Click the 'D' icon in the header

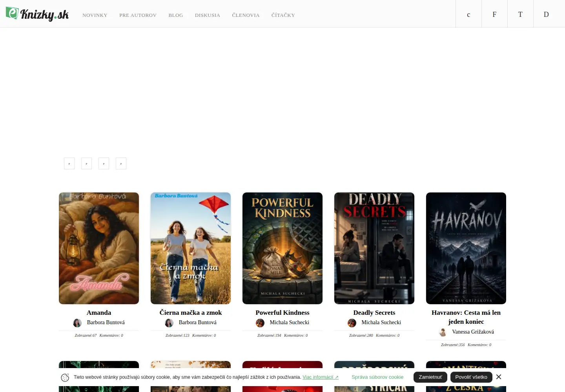pyautogui.click(x=546, y=14)
